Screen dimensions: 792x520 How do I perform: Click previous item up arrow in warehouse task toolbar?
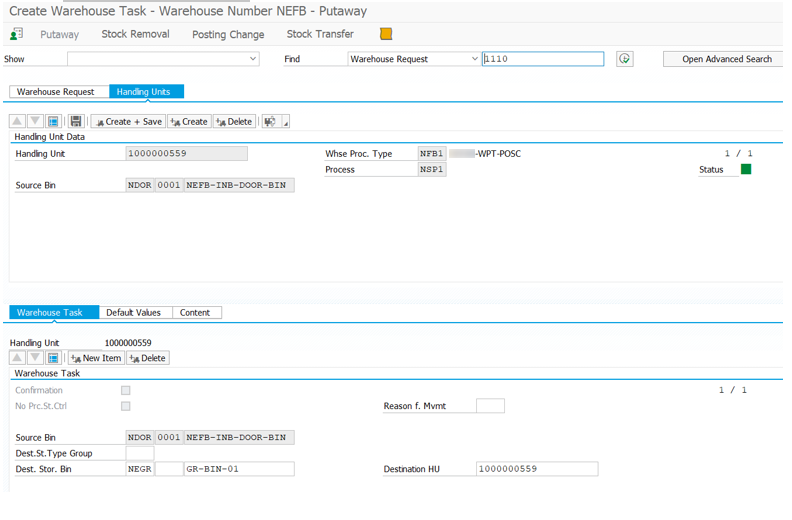pos(17,358)
